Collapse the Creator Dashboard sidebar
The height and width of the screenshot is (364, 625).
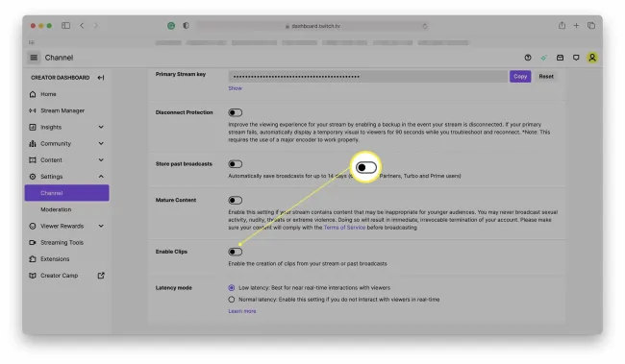(x=101, y=78)
